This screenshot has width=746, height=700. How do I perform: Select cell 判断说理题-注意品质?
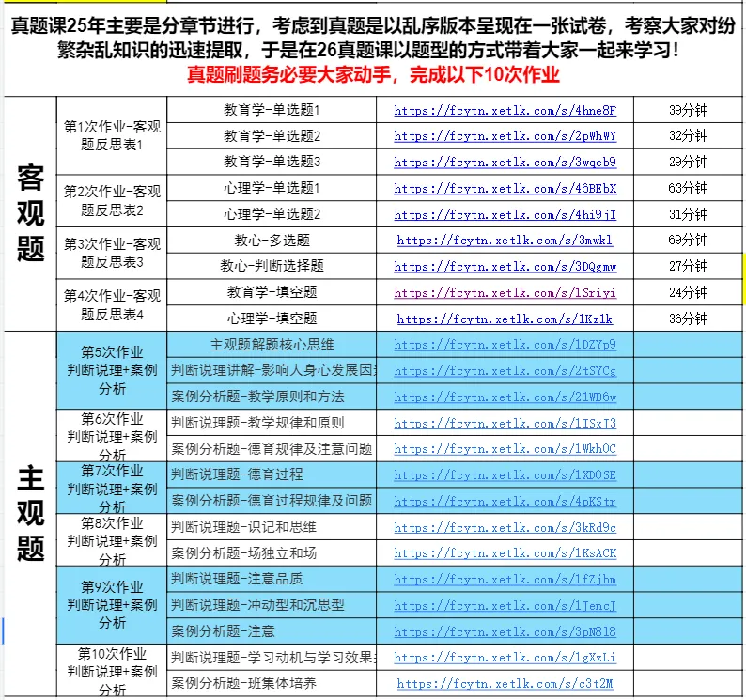(272, 579)
